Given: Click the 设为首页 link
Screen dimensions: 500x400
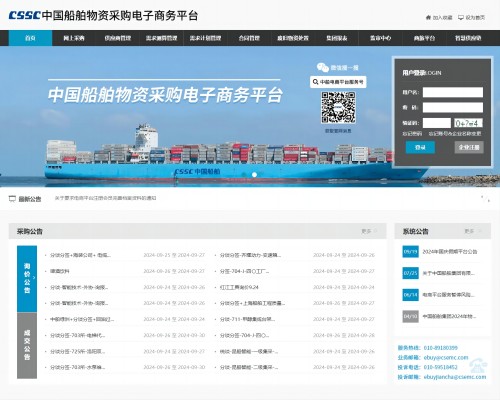Looking at the screenshot, I should [x=475, y=18].
